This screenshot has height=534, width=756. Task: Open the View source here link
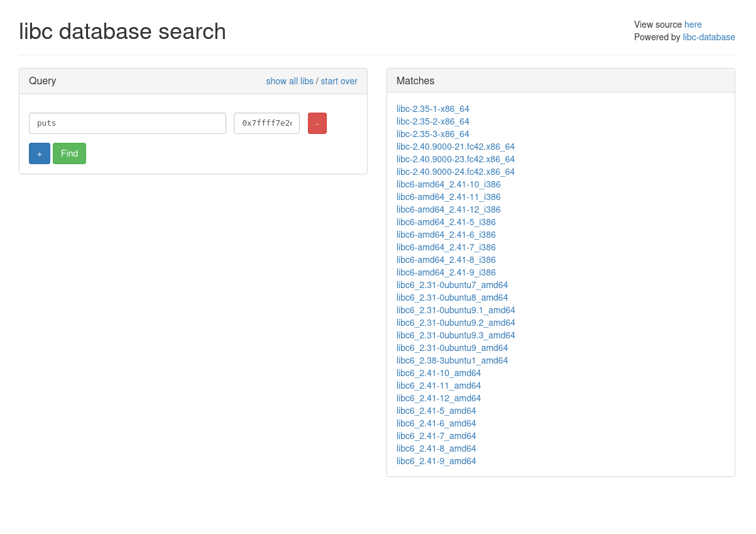[x=693, y=25]
